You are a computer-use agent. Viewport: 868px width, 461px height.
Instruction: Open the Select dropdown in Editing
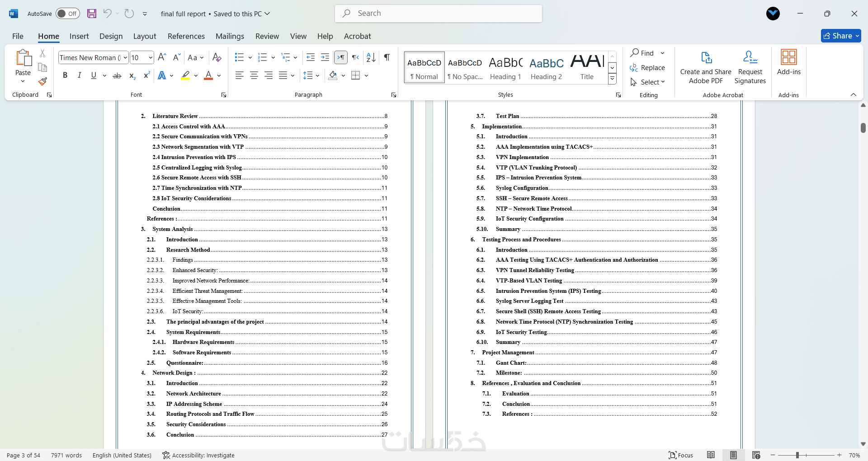pos(647,82)
